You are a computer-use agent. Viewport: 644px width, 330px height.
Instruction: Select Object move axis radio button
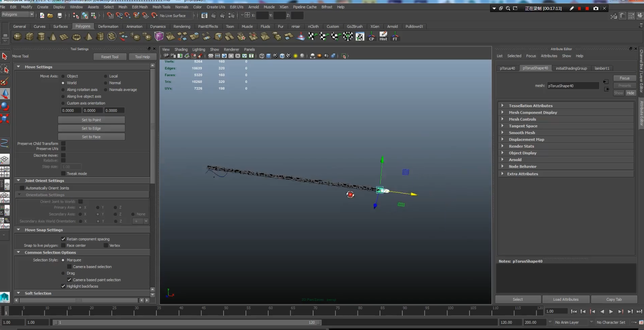(x=63, y=76)
